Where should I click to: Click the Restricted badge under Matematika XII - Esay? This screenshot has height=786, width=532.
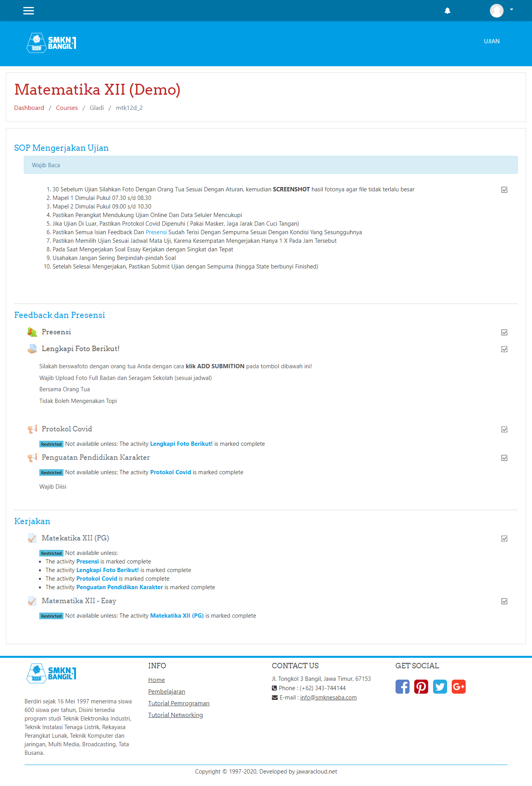(x=51, y=616)
